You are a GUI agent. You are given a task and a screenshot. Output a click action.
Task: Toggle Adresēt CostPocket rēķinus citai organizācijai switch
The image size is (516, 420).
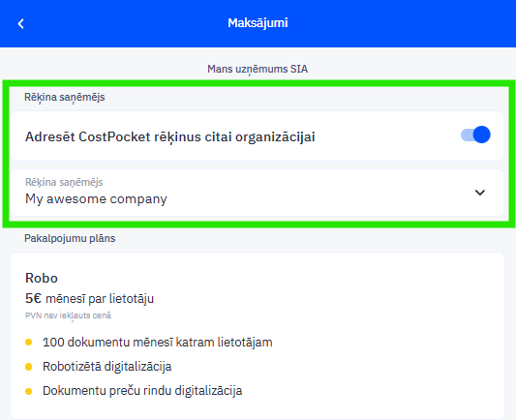coord(475,135)
